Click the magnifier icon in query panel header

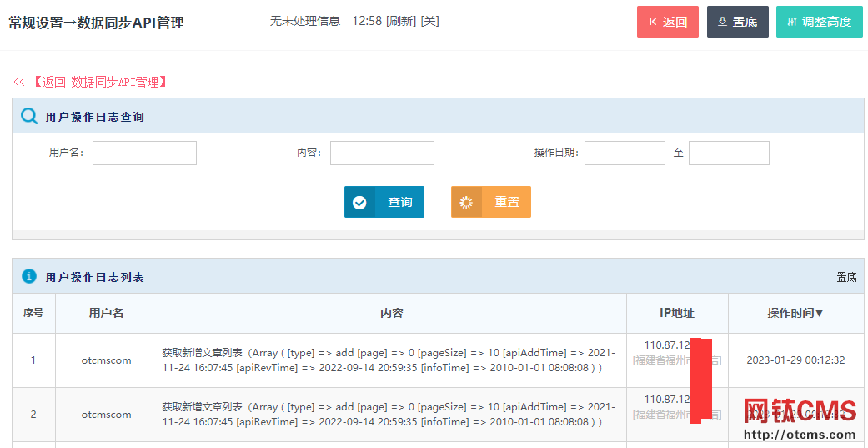tap(29, 117)
